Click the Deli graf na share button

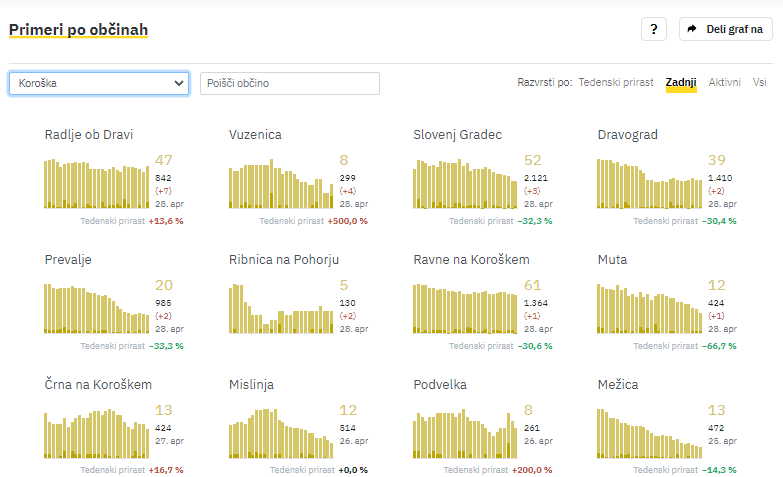coord(725,29)
